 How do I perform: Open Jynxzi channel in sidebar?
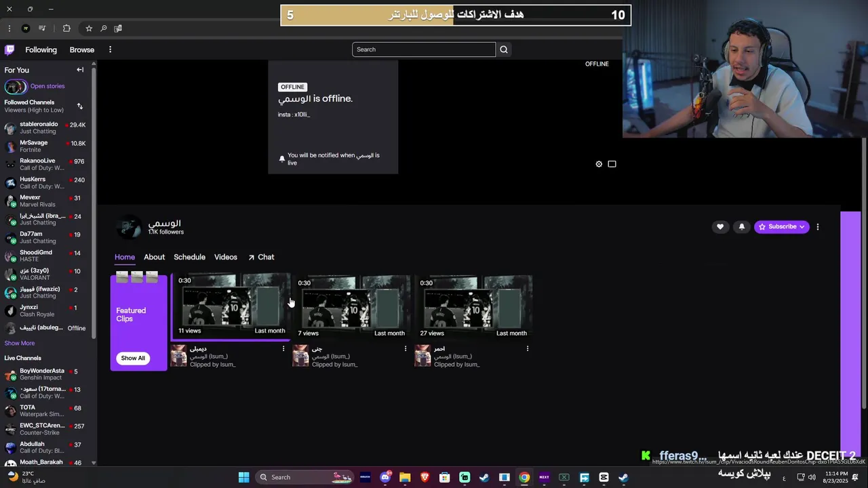coord(47,310)
